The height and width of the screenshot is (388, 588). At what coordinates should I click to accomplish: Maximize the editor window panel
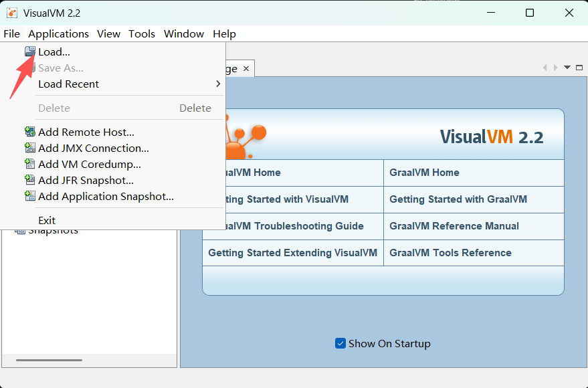pos(579,68)
